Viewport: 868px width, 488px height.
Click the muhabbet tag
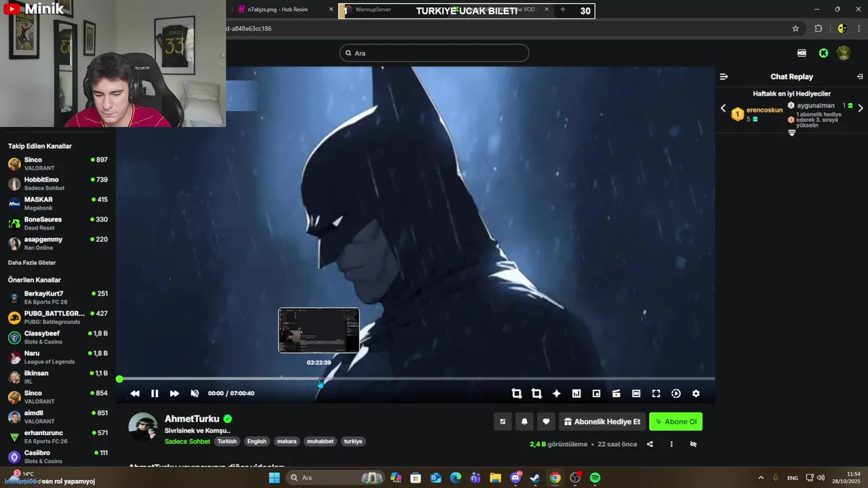click(320, 441)
